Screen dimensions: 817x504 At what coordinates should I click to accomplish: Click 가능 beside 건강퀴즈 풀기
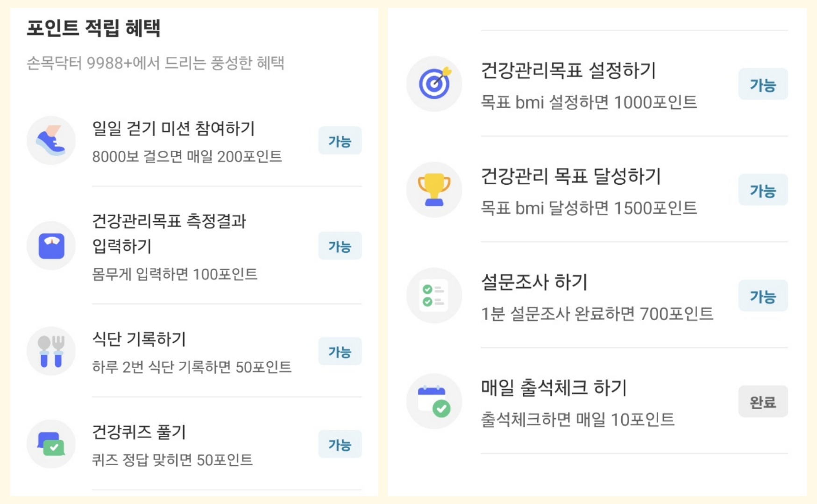340,444
